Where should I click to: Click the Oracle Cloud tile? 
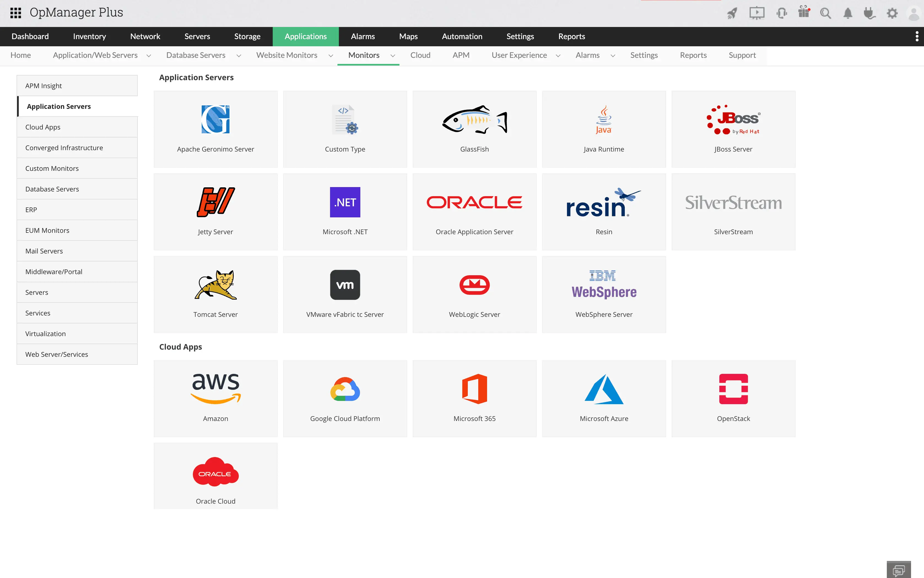point(215,475)
